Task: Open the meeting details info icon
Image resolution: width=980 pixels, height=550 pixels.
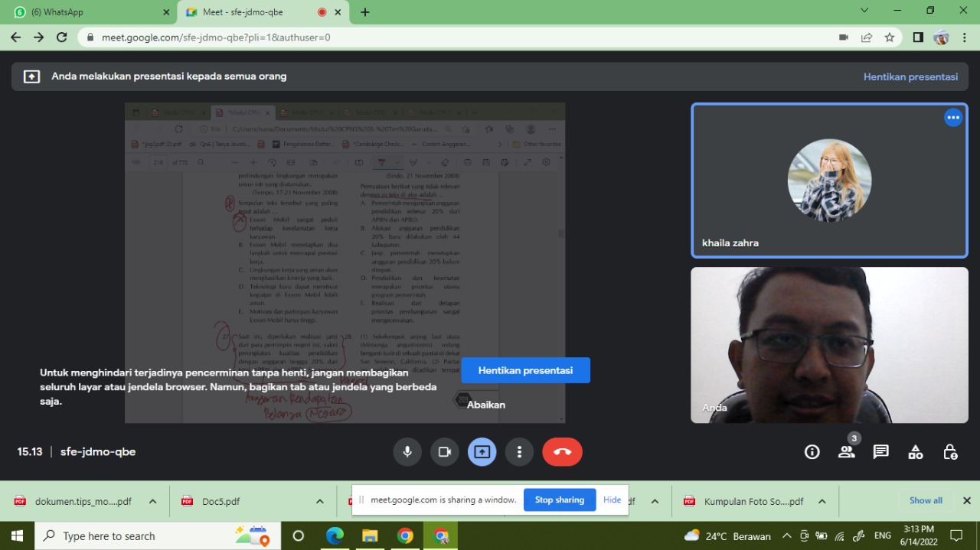Action: pos(812,452)
